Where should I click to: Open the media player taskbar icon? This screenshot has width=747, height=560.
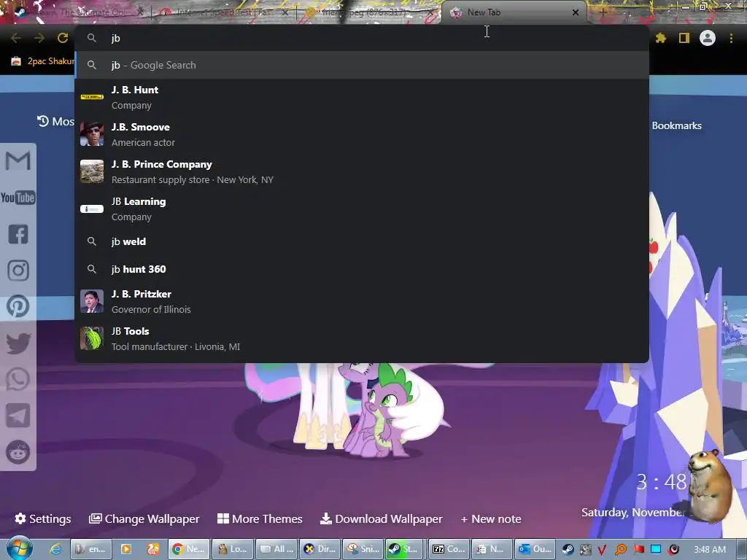coord(125,549)
